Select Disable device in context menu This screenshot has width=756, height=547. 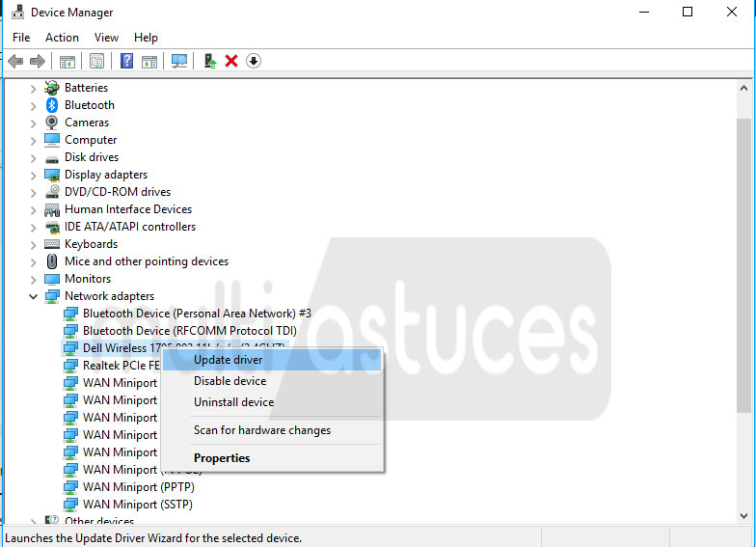click(229, 381)
